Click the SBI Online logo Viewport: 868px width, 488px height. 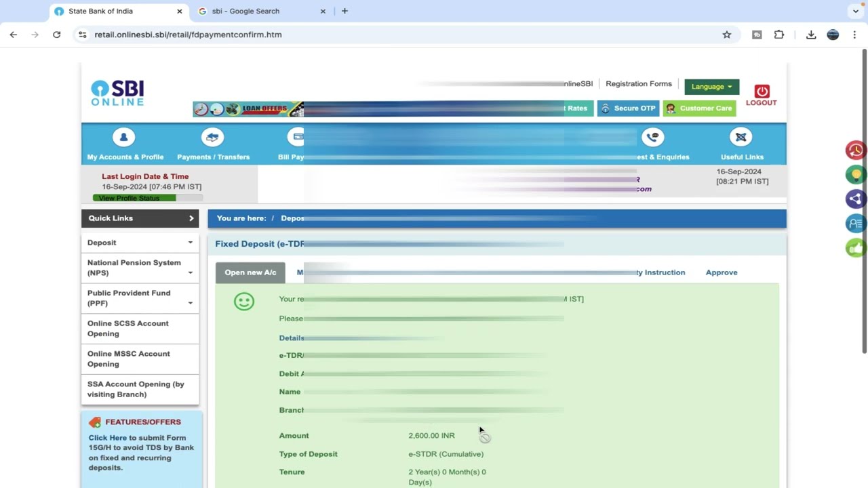coord(117,93)
